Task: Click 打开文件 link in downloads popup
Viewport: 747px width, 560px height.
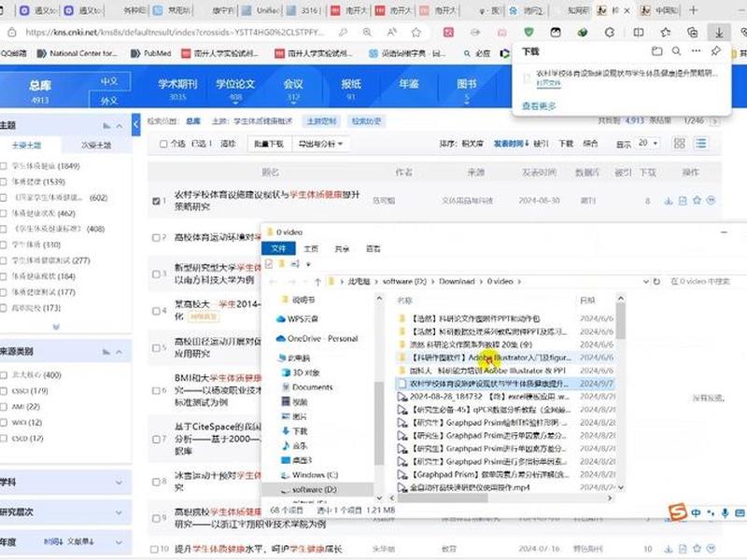Action: pos(548,83)
